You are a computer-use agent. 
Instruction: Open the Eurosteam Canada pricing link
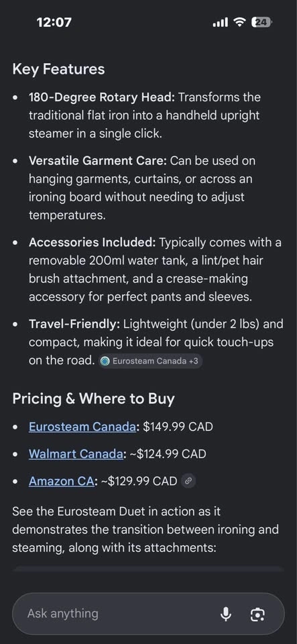(x=82, y=427)
